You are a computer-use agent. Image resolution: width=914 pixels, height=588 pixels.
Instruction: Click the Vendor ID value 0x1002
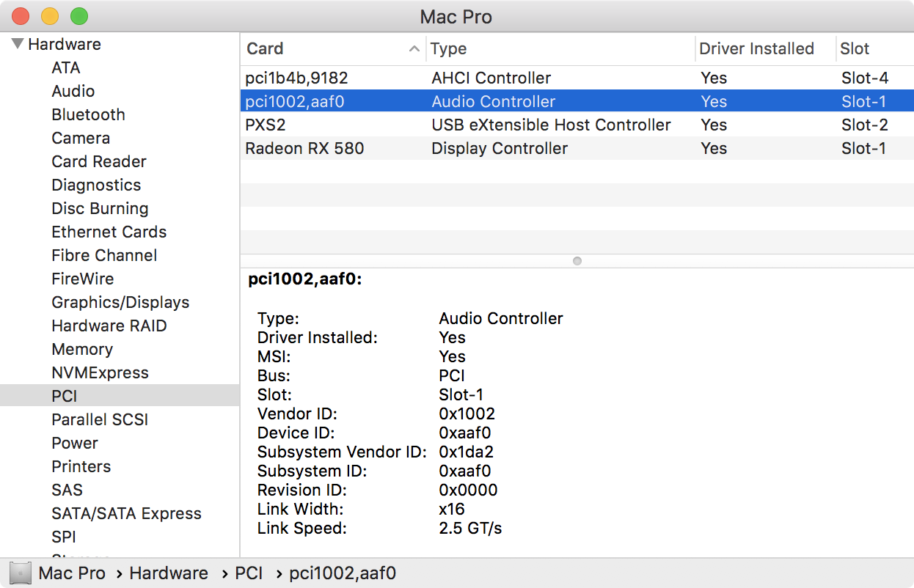pyautogui.click(x=467, y=414)
